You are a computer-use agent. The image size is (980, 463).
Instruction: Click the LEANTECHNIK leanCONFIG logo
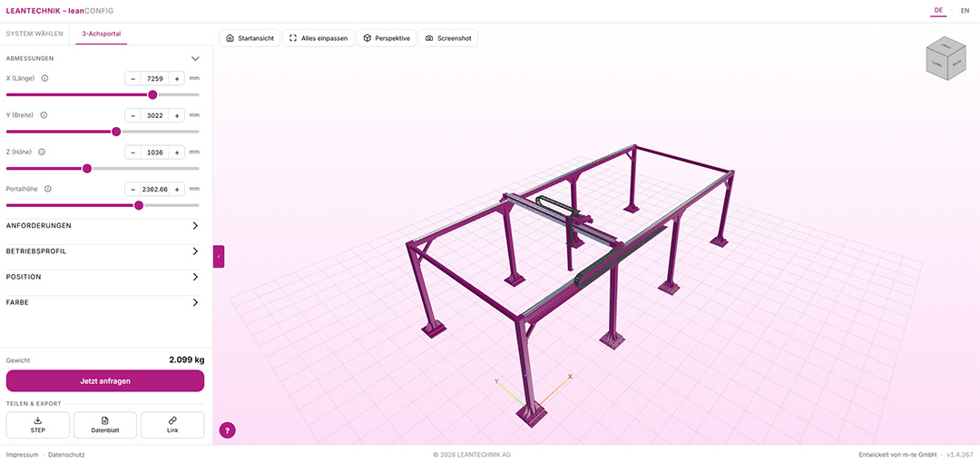pyautogui.click(x=60, y=11)
